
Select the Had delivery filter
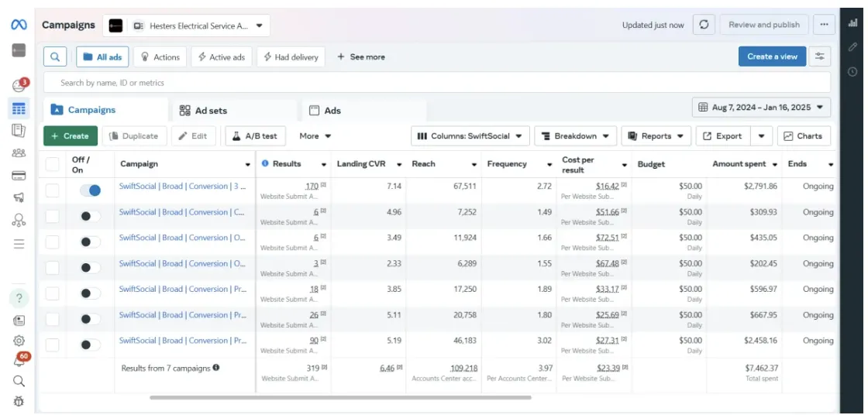[x=291, y=57]
